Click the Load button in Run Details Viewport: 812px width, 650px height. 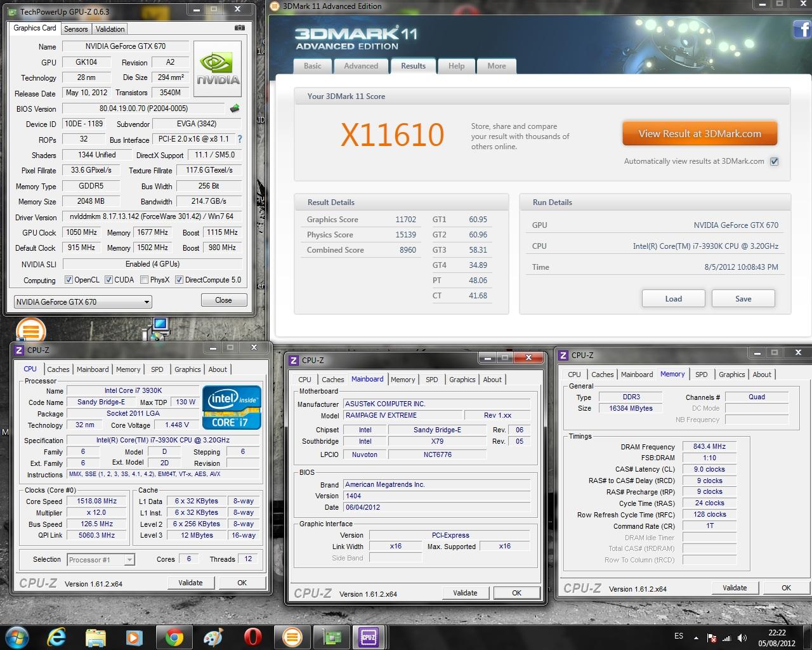click(674, 299)
